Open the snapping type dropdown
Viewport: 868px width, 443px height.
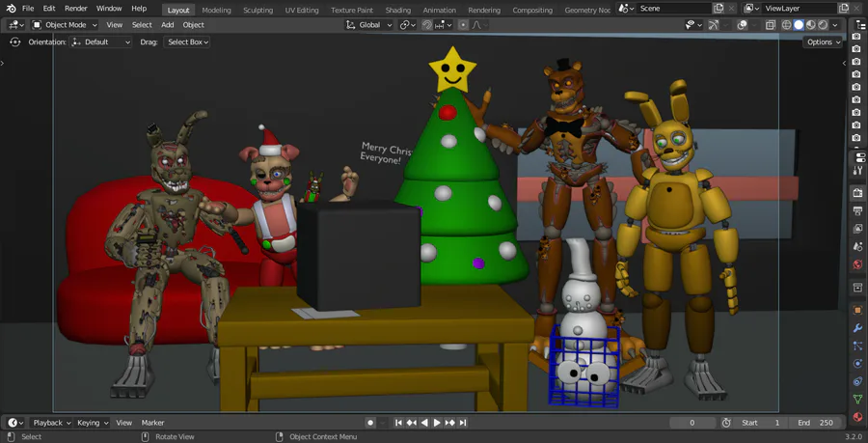444,25
